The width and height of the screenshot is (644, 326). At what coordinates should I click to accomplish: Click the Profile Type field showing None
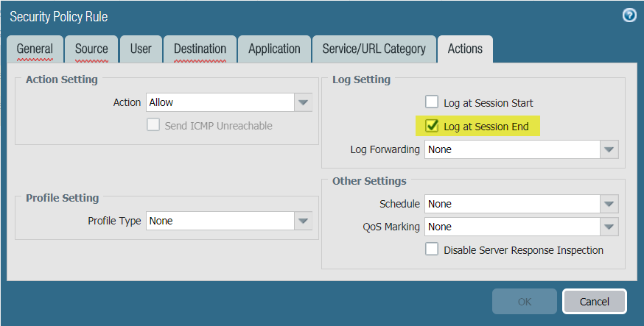pyautogui.click(x=220, y=221)
